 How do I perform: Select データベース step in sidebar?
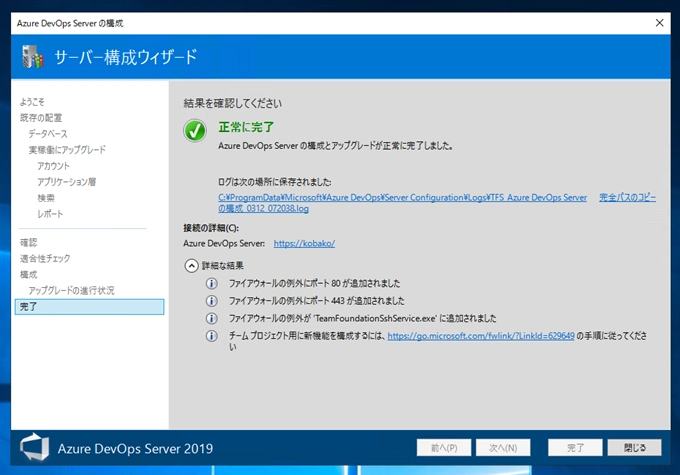[x=48, y=134]
